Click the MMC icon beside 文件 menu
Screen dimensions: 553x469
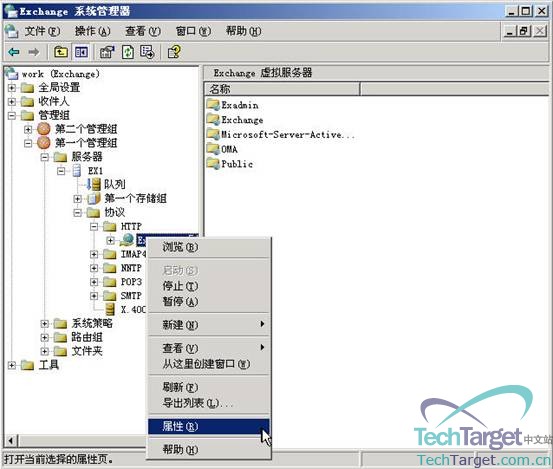pyautogui.click(x=12, y=31)
